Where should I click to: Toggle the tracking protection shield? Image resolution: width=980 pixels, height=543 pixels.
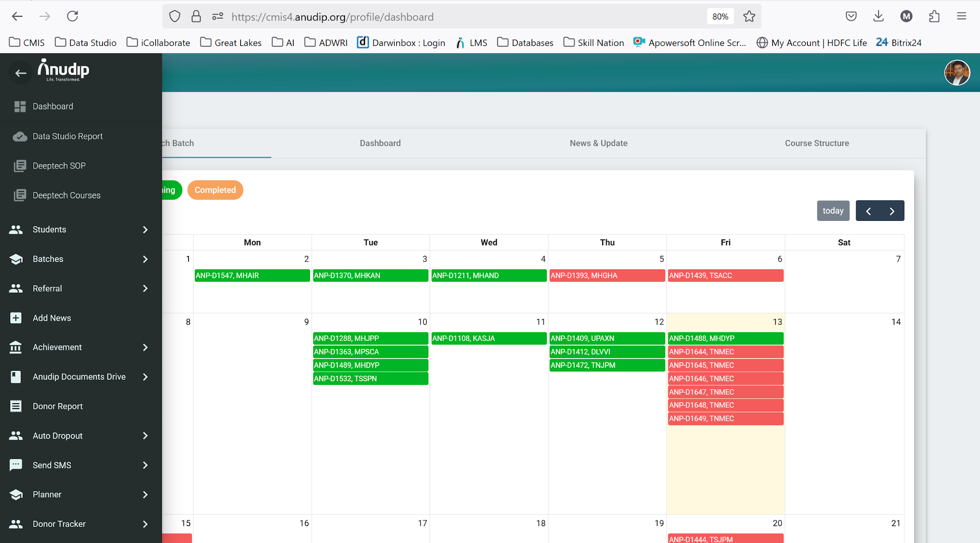pos(175,16)
